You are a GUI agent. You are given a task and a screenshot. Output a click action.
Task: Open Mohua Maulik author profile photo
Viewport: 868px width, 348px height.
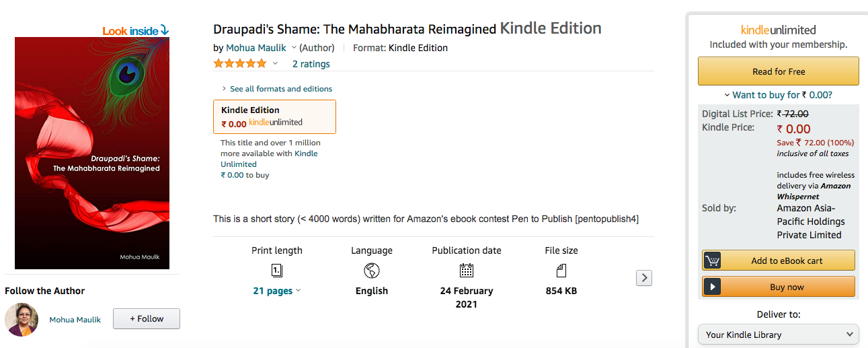[x=22, y=320]
